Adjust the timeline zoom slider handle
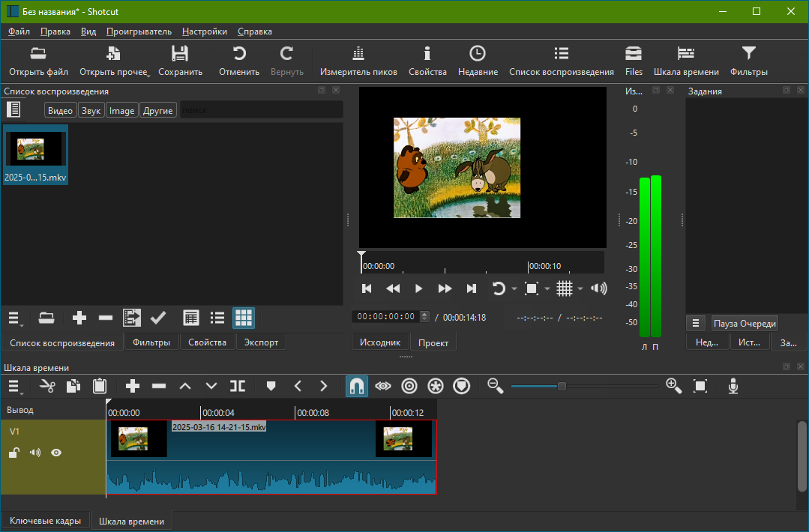Screen dimensions: 809x532 click(562, 386)
